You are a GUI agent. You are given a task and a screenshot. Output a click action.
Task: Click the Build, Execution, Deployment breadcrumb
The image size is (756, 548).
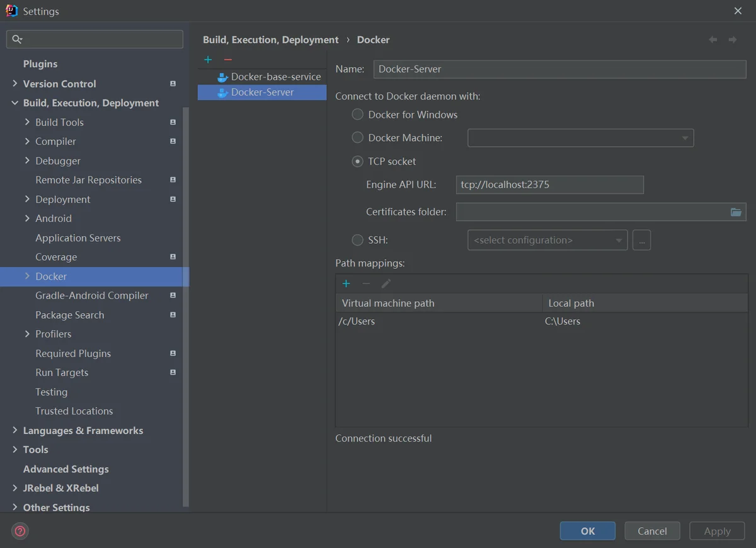[271, 40]
